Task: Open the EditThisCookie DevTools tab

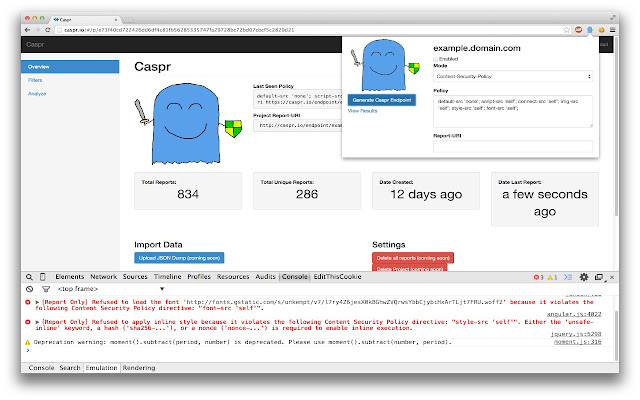Action: point(338,277)
